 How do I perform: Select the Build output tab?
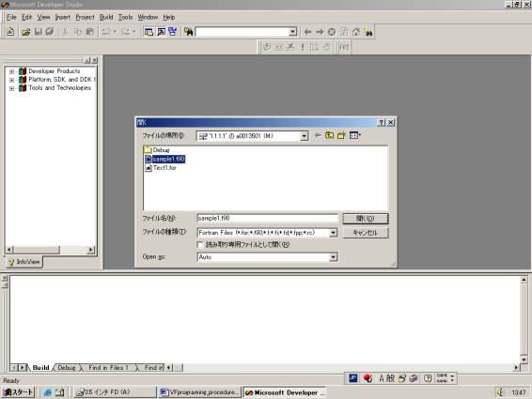click(40, 367)
